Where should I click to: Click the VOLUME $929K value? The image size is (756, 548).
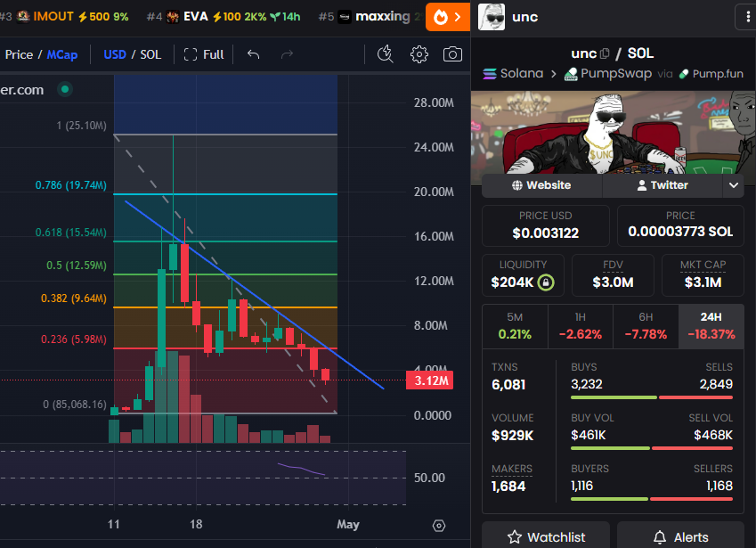click(513, 436)
